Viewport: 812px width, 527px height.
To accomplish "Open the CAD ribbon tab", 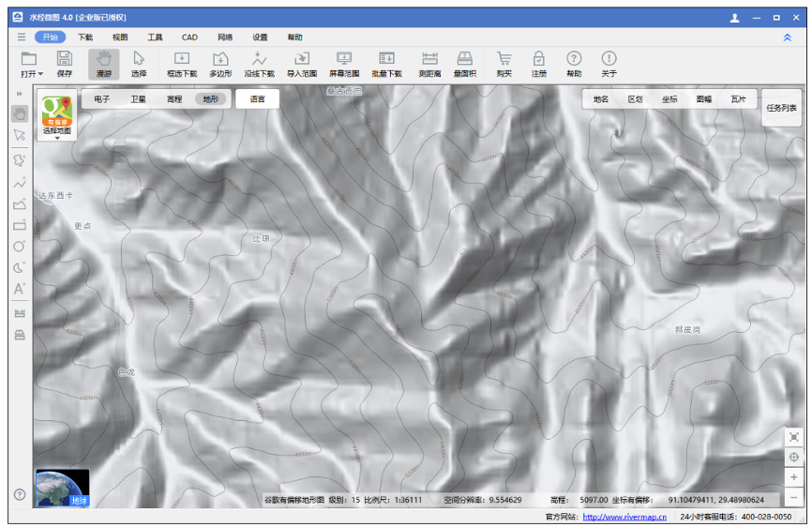I will pos(189,38).
